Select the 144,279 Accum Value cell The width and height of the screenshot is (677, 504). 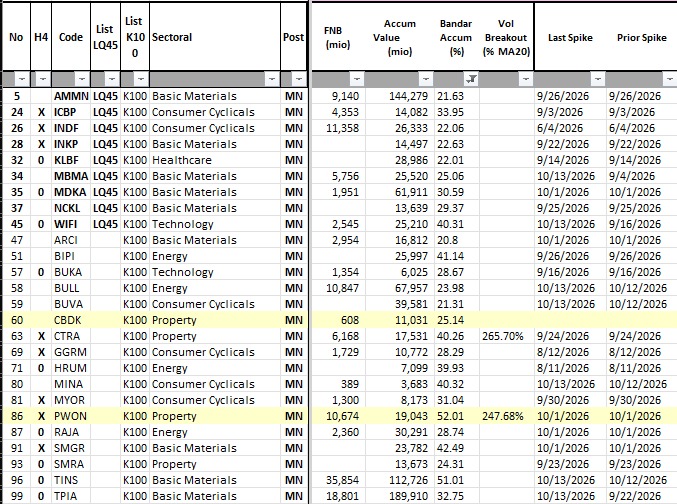point(400,96)
